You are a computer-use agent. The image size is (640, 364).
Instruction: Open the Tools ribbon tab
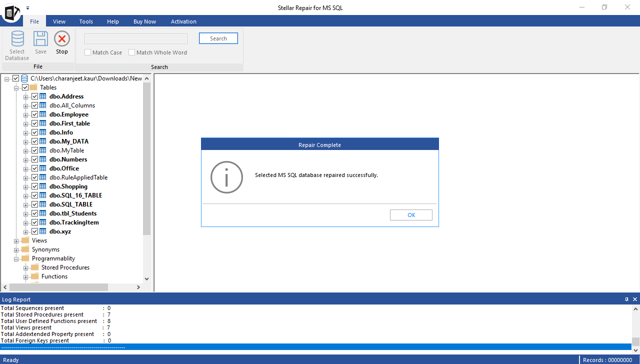coord(86,21)
